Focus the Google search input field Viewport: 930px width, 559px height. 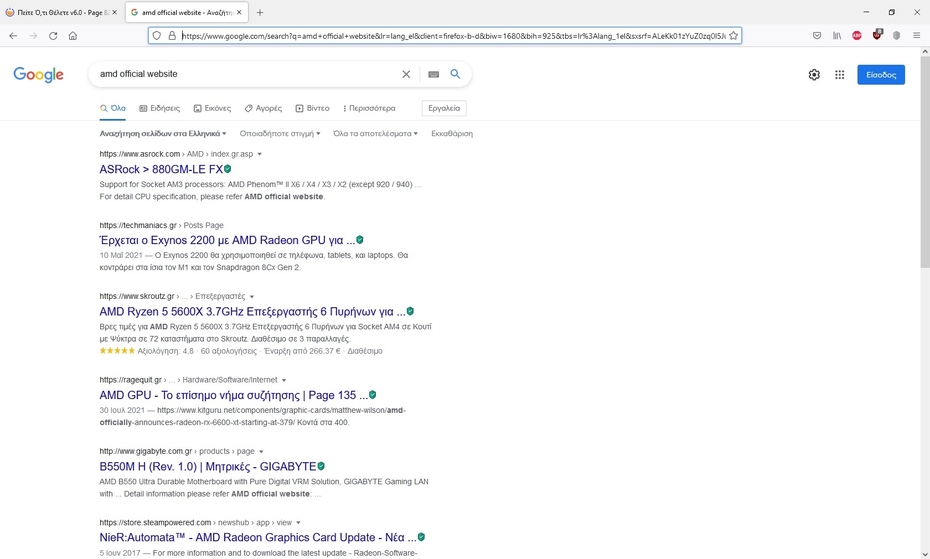click(x=246, y=74)
